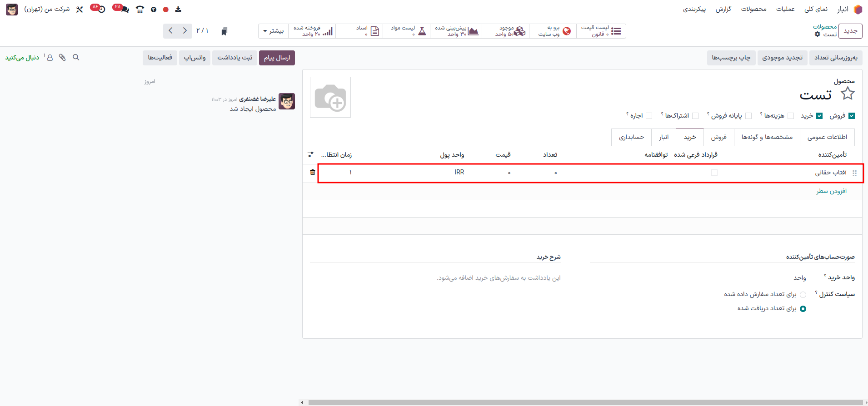This screenshot has width=868, height=406.
Task: Search messages with the magnifier icon
Action: point(76,58)
